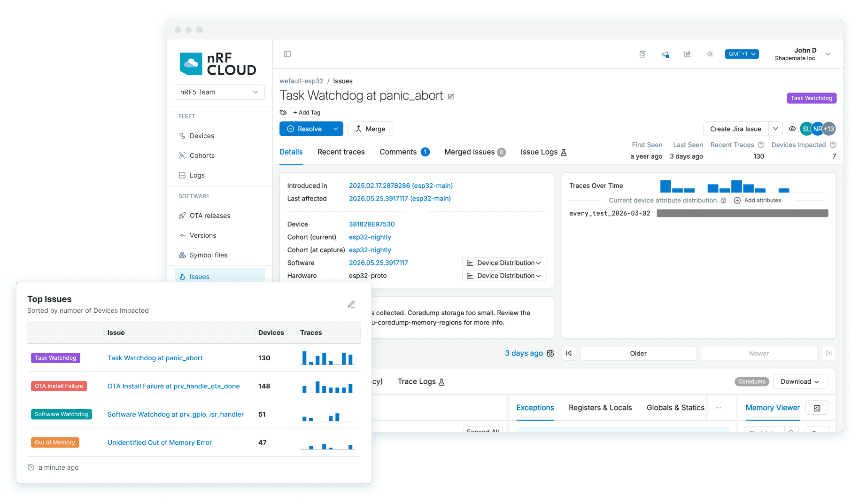The height and width of the screenshot is (504, 859).
Task: Toggle light theme sun icon
Action: [710, 54]
